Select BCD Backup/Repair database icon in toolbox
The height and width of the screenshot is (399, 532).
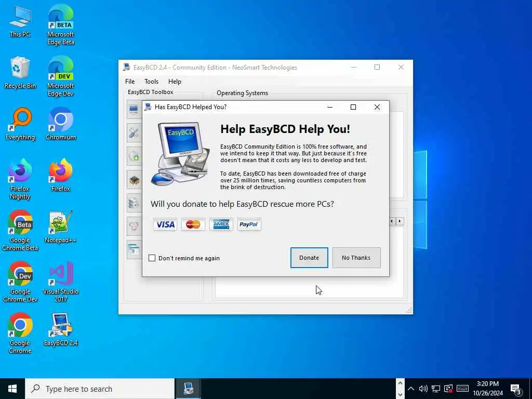click(134, 203)
